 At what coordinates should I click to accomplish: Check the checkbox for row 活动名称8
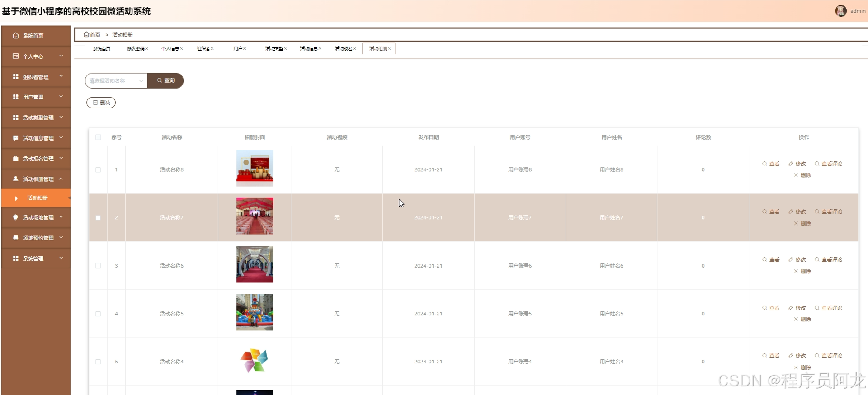point(98,170)
